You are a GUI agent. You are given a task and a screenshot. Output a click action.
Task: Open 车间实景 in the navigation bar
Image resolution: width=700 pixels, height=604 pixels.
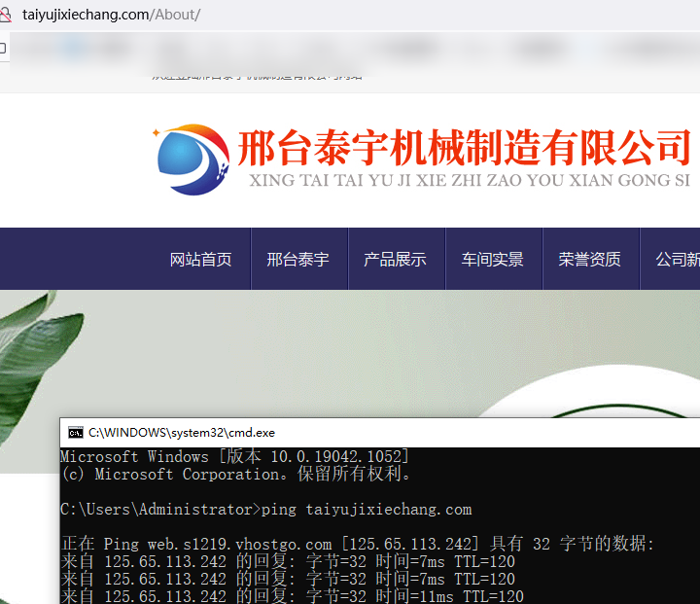[493, 260]
